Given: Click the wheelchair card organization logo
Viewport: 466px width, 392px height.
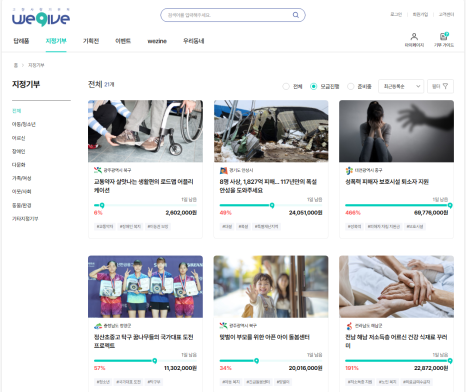Looking at the screenshot, I should pyautogui.click(x=98, y=170).
